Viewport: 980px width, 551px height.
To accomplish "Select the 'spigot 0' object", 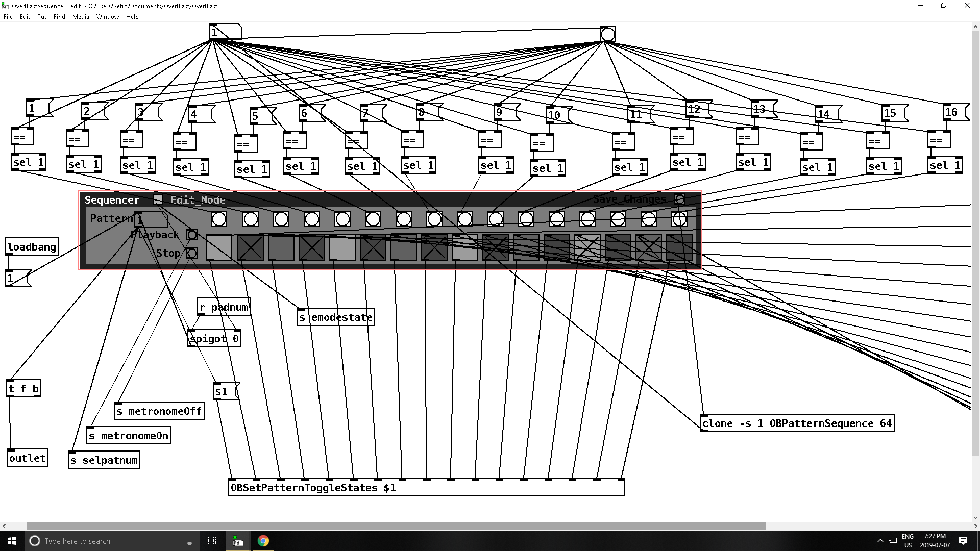I will [x=214, y=339].
